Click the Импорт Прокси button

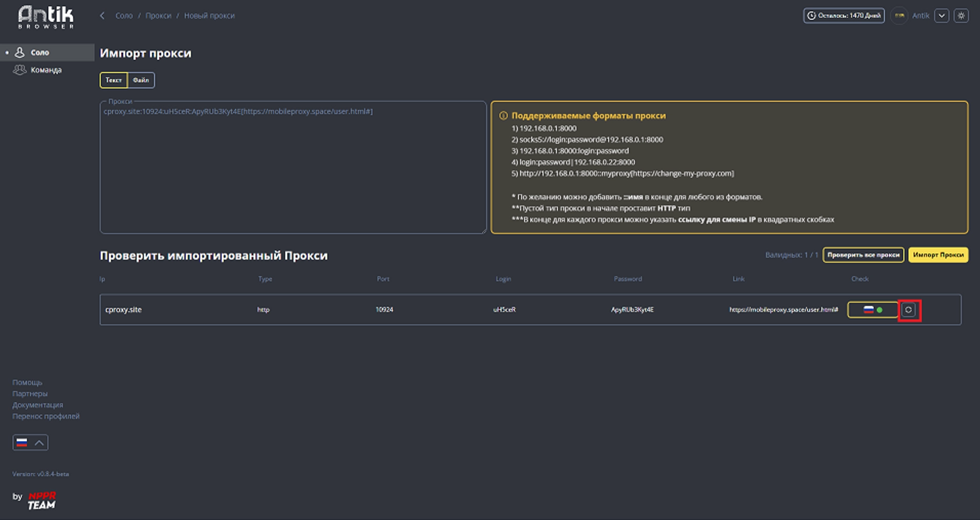[x=938, y=255]
